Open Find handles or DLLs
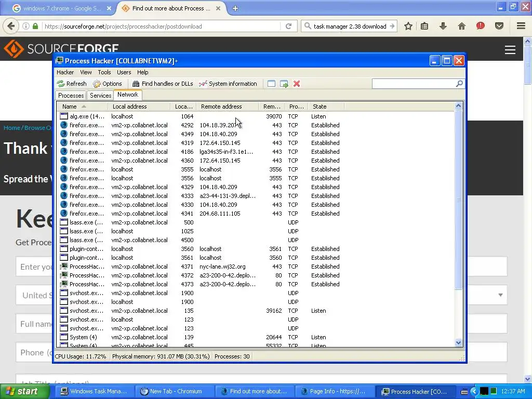 [163, 84]
